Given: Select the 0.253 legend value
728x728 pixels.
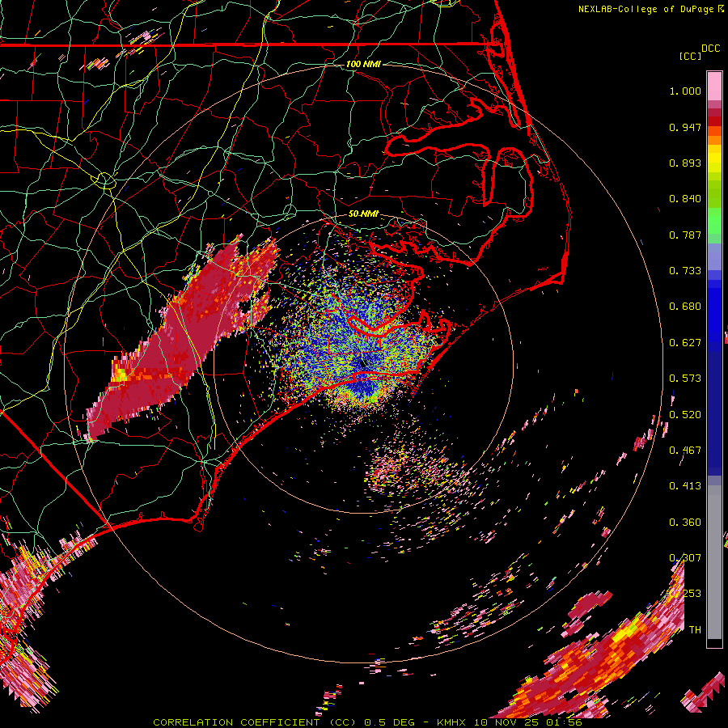Looking at the screenshot, I should (x=685, y=594).
